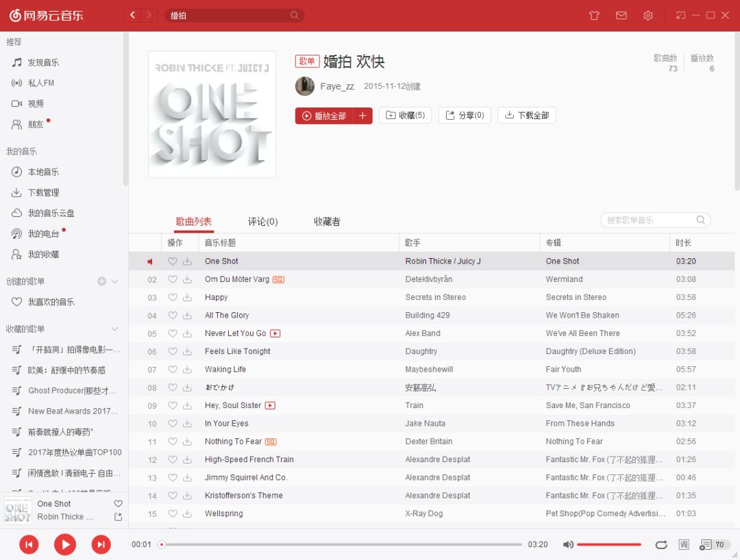Screen dimensions: 740x560
Task: Add all songs to queue with plus button
Action: pos(362,116)
